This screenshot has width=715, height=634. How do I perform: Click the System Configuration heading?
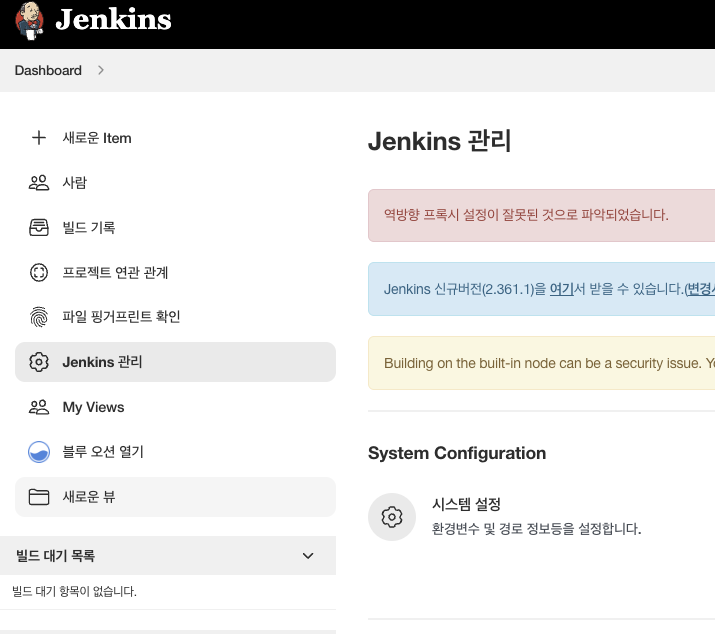pyautogui.click(x=457, y=453)
